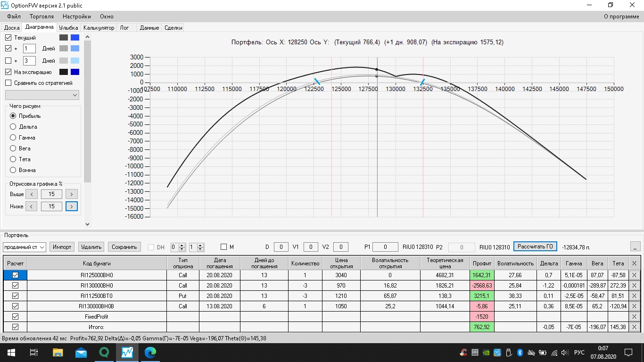Open the Mail app on the taskbar
The image size is (644, 362).
click(x=81, y=352)
